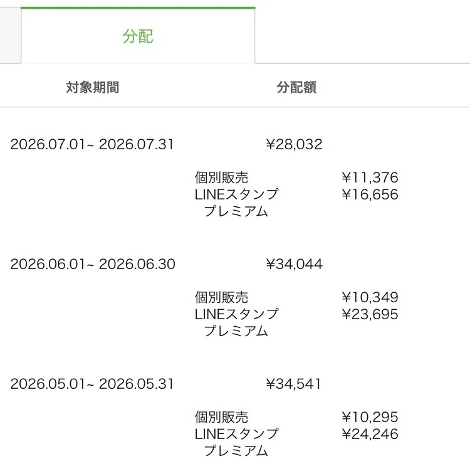This screenshot has width=470, height=476.
Task: Open the inactive tab left of 分配
Action: [x=10, y=35]
